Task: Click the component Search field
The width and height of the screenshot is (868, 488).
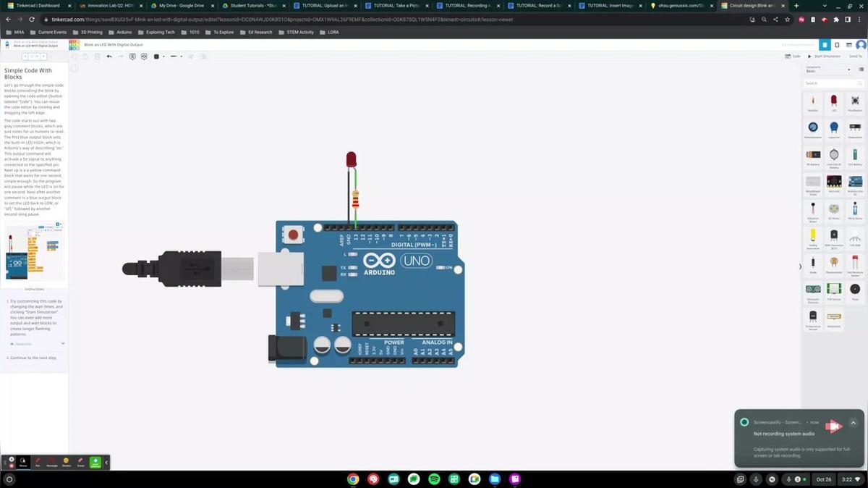Action: click(x=833, y=83)
